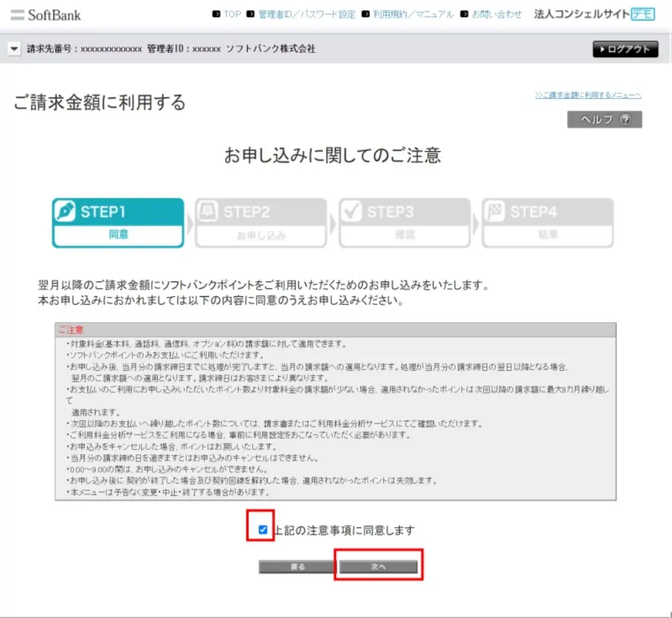Click the お申し込みに関してのご注意 heading
This screenshot has width=672, height=618.
[x=333, y=155]
